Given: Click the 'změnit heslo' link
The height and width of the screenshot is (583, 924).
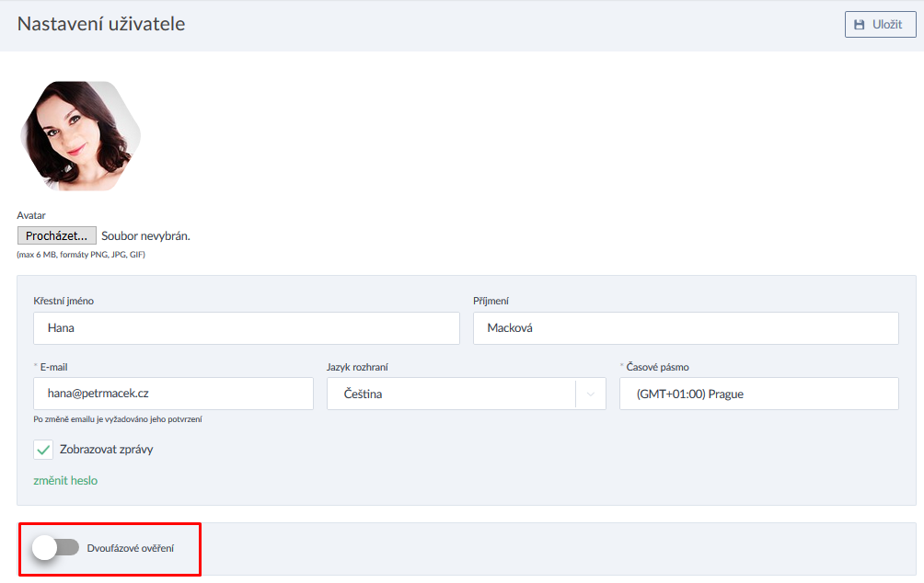Looking at the screenshot, I should pos(65,480).
